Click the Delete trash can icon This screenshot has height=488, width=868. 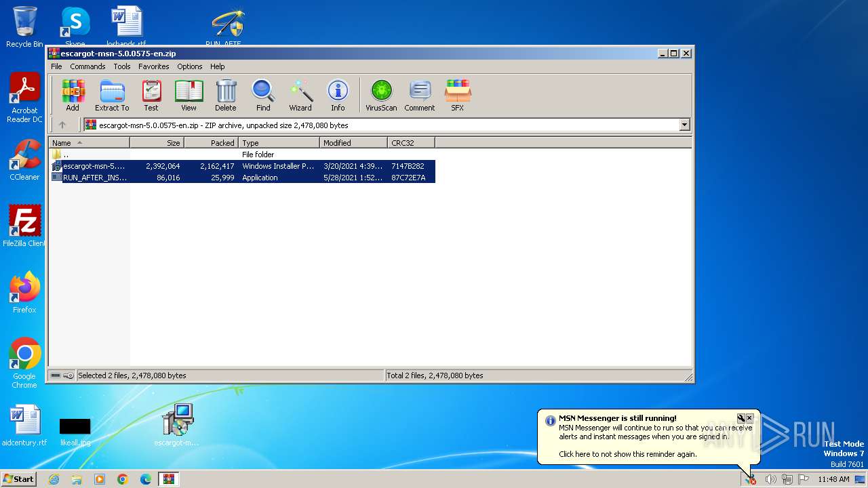point(226,95)
